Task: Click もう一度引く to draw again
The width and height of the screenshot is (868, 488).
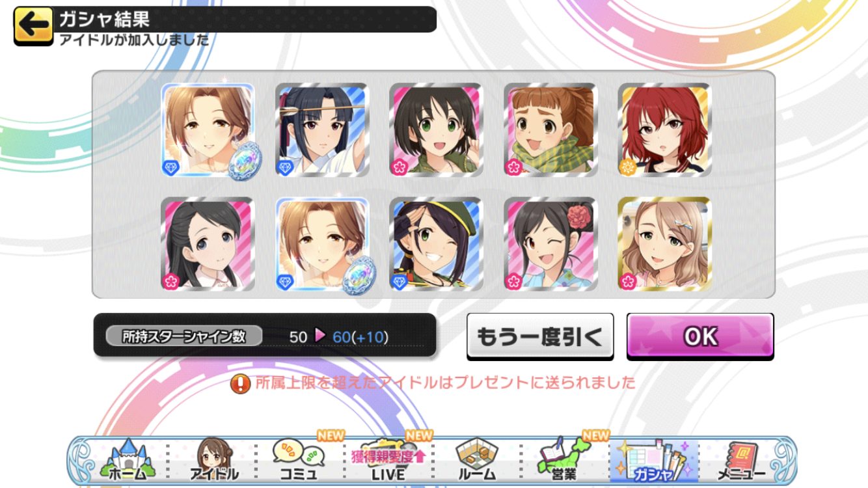Action: coord(540,336)
